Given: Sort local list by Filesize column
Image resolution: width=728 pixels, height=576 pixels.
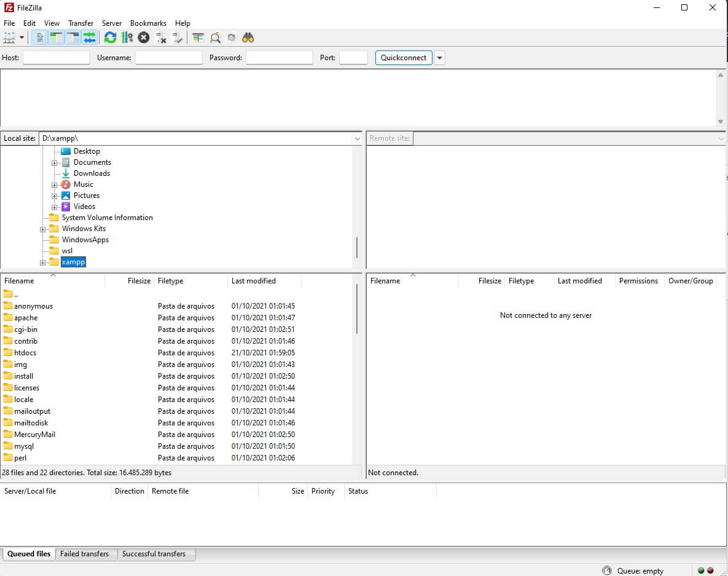Looking at the screenshot, I should pyautogui.click(x=130, y=281).
